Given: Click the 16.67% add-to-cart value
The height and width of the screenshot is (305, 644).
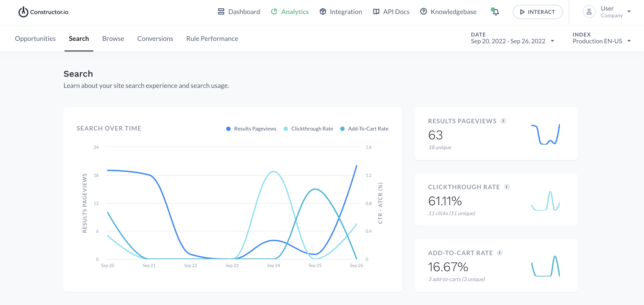Looking at the screenshot, I should (448, 267).
